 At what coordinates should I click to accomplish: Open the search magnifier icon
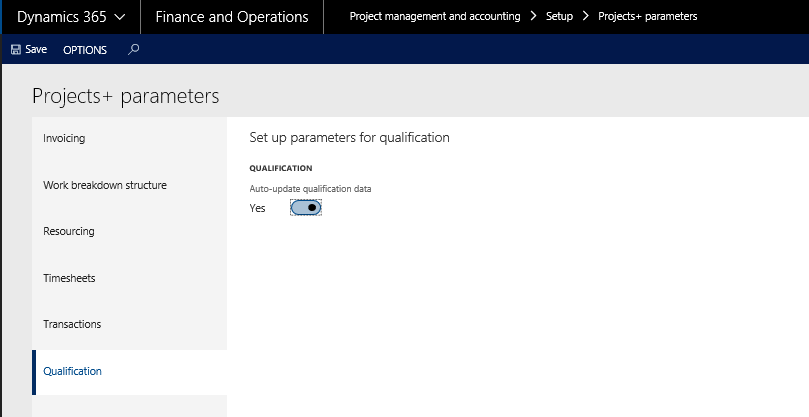[134, 49]
